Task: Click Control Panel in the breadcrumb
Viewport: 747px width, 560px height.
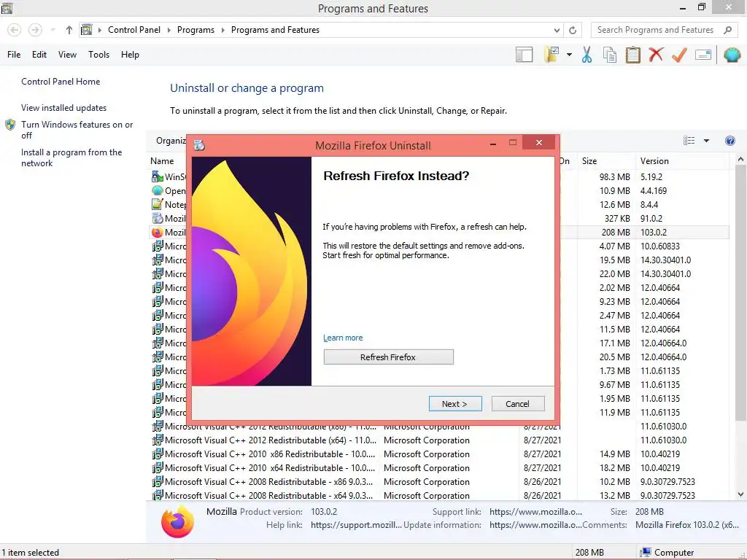Action: 134,30
